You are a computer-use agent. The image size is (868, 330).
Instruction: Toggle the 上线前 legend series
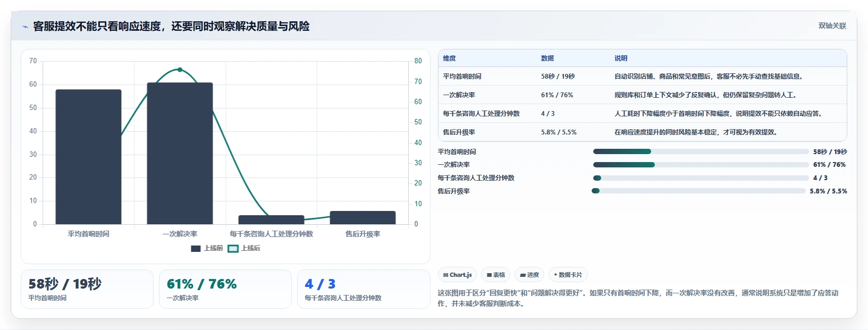pos(207,248)
